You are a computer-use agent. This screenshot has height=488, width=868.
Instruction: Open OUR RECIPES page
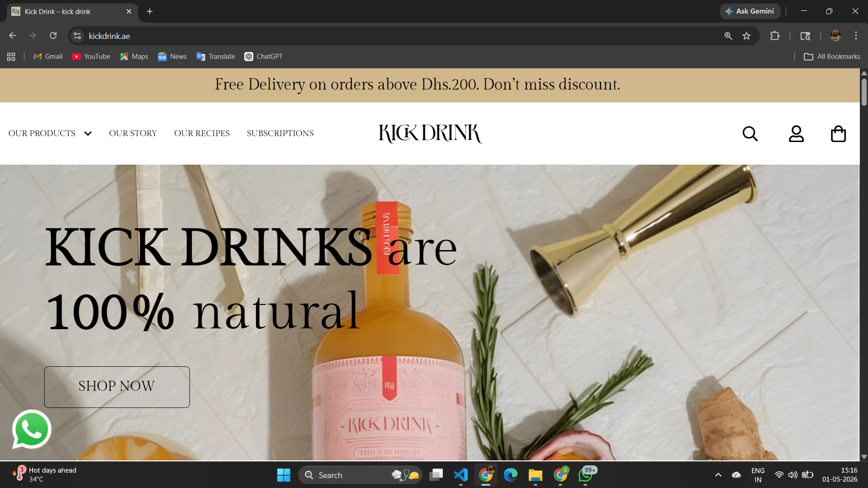202,133
